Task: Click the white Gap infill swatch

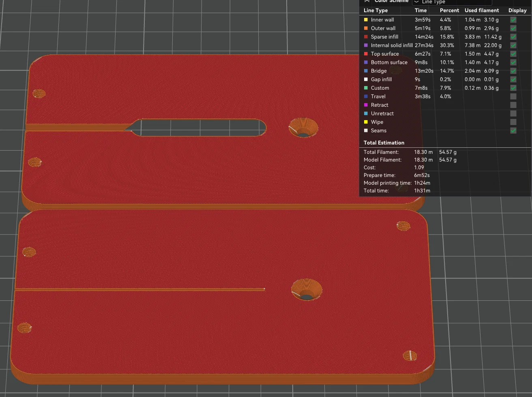Action: point(366,79)
